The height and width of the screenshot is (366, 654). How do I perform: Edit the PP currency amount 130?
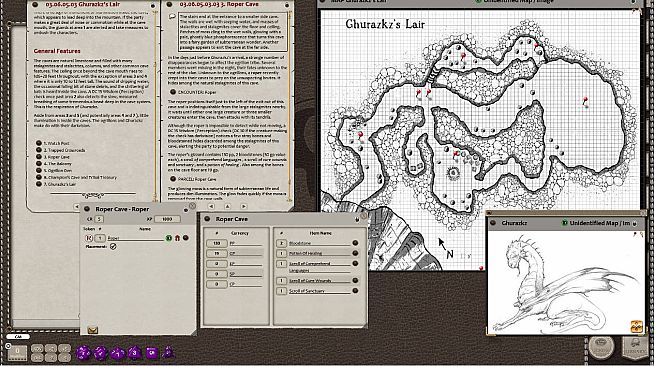point(216,243)
